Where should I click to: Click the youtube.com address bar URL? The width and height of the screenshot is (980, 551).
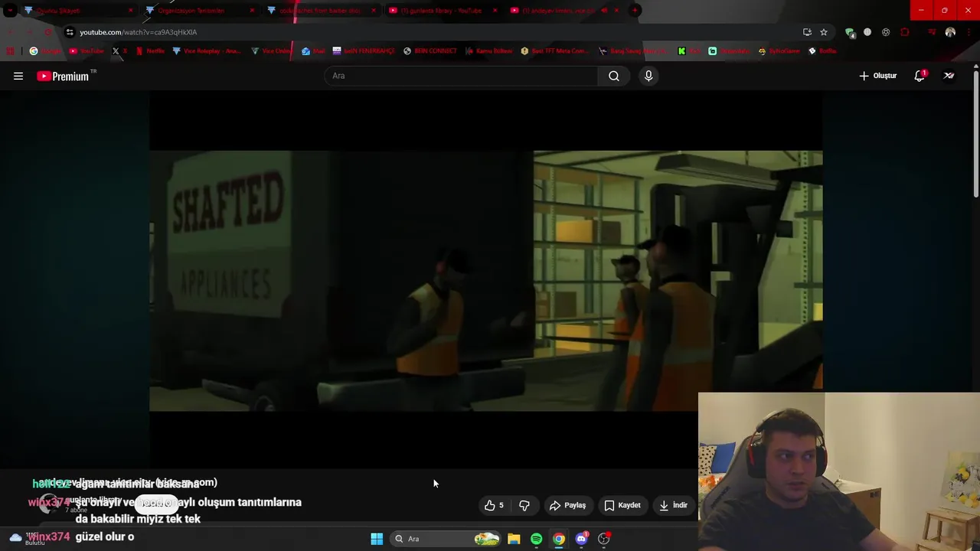[x=139, y=32]
